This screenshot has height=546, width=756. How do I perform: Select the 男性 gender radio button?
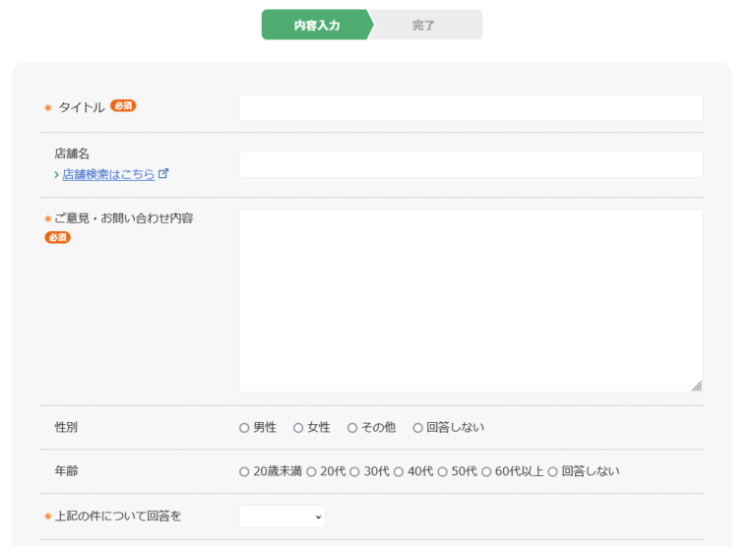click(x=244, y=428)
